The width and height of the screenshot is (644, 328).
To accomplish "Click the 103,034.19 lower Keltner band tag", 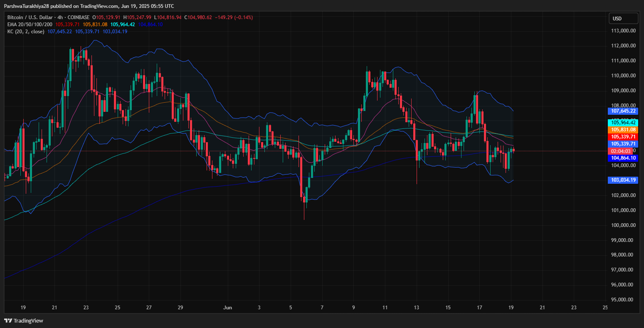I will [622, 180].
